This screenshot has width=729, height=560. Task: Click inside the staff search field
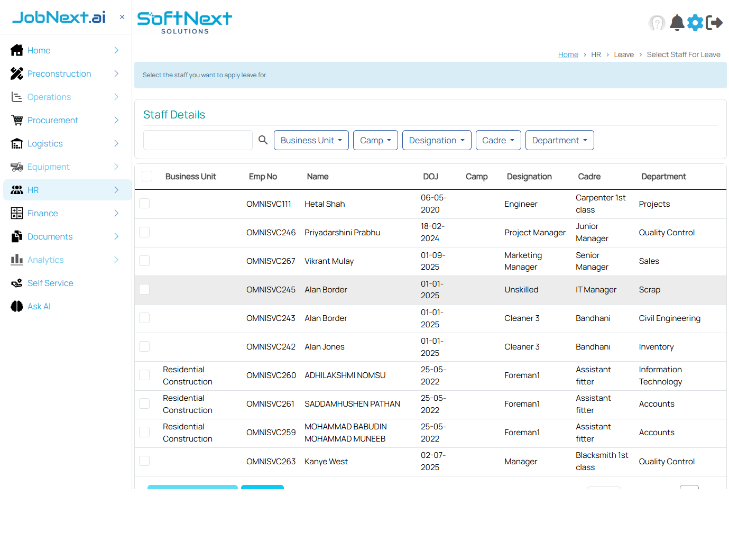tap(198, 140)
